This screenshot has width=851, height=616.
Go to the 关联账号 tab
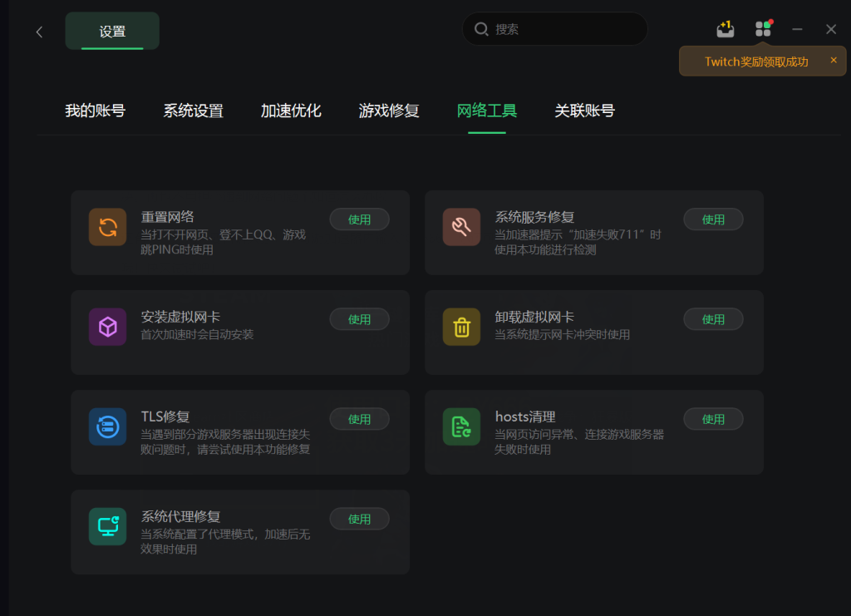pos(584,111)
